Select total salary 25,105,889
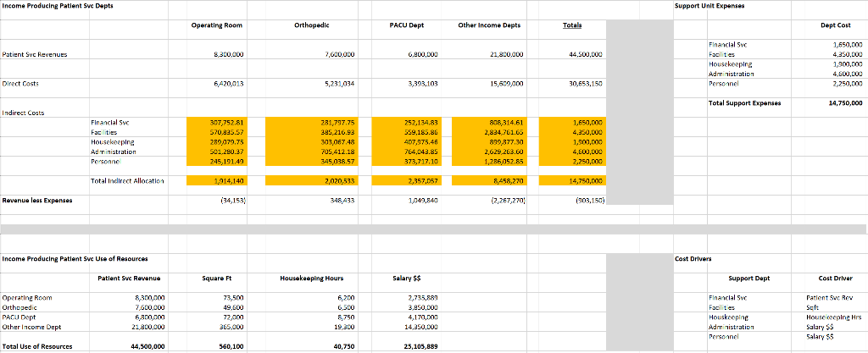Viewport: 868px width, 353px height. pyautogui.click(x=420, y=347)
